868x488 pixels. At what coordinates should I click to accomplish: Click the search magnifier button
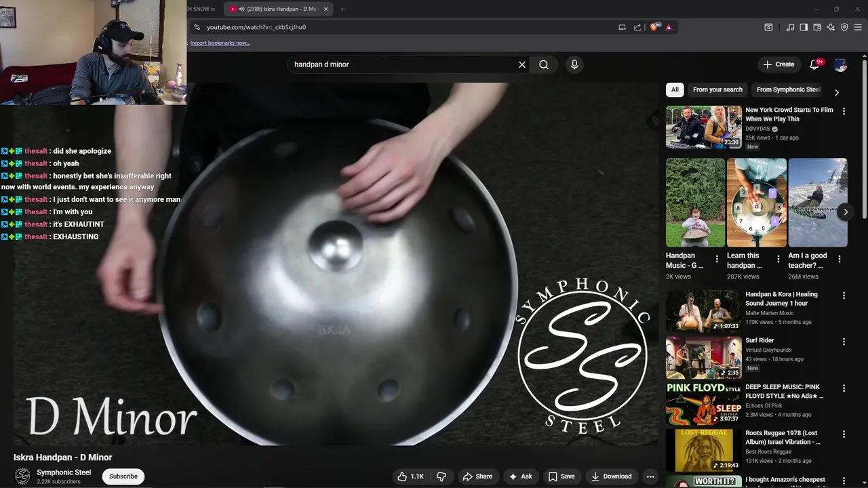(544, 64)
